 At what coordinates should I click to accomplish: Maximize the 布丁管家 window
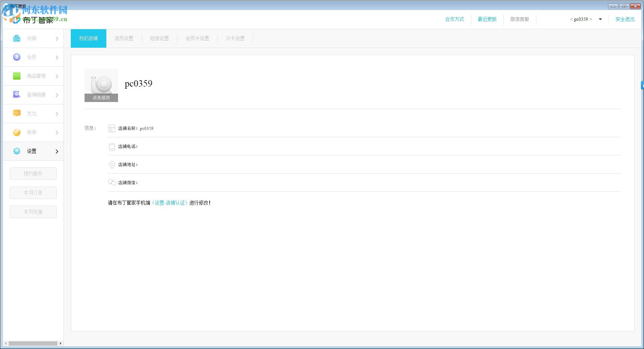coord(624,6)
